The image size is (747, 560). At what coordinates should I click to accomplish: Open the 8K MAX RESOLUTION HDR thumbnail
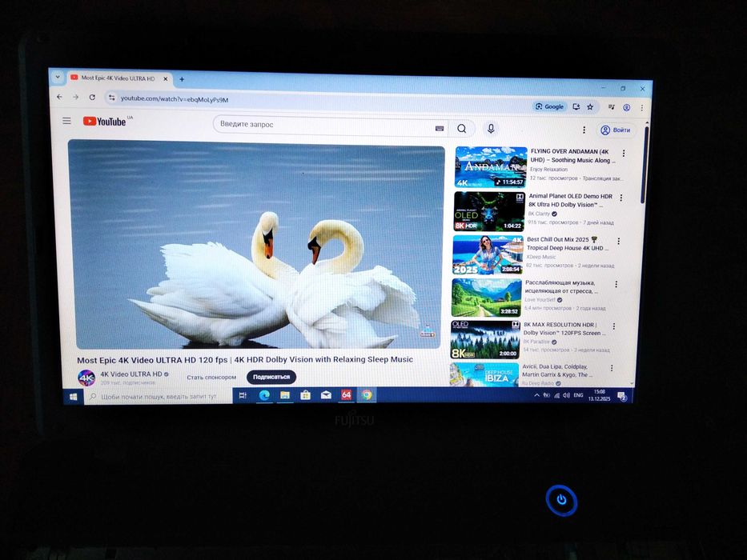click(485, 339)
